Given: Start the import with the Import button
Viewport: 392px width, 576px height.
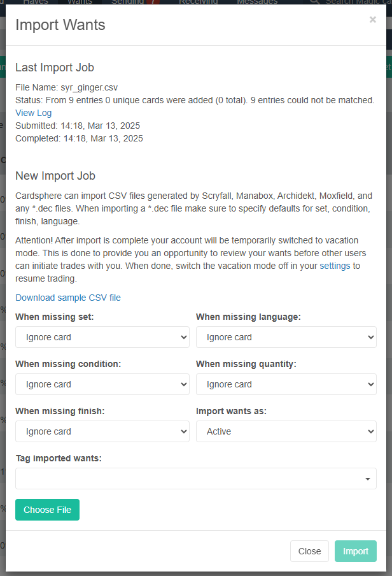Looking at the screenshot, I should [355, 551].
